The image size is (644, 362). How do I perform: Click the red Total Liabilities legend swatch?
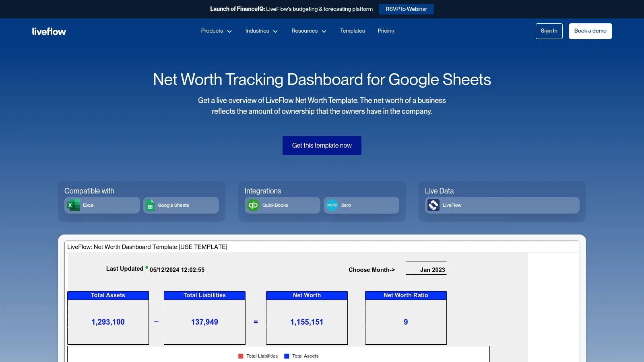click(x=241, y=356)
